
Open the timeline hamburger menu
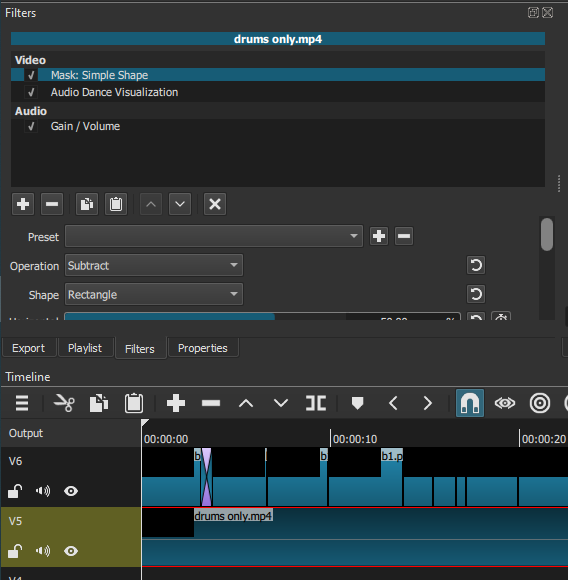22,403
